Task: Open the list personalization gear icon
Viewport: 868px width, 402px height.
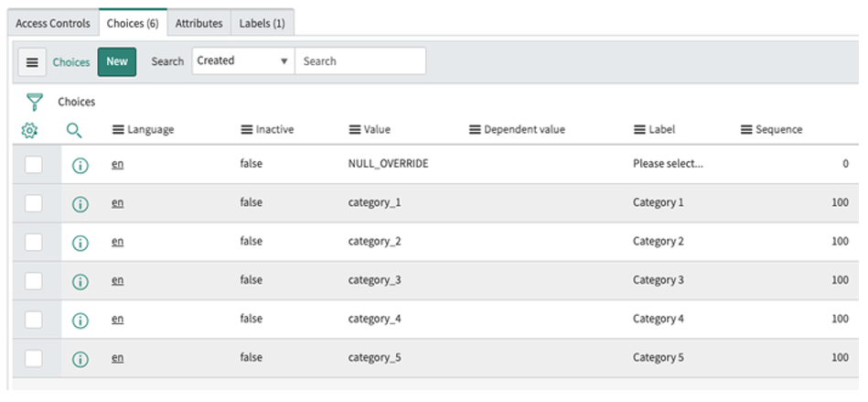Action: tap(29, 130)
